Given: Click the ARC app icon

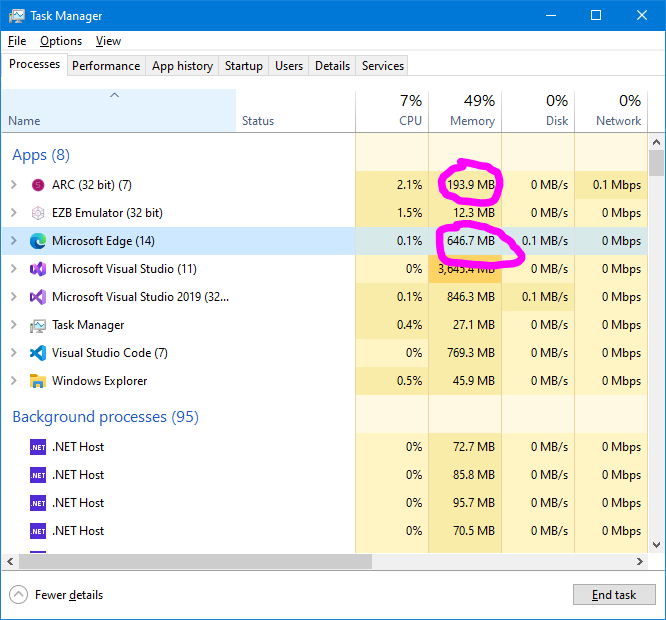Looking at the screenshot, I should (38, 185).
